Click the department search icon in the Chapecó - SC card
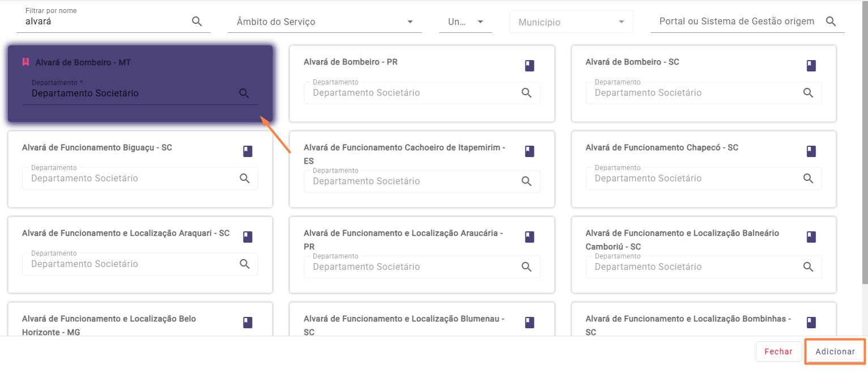This screenshot has width=868, height=381. (809, 178)
